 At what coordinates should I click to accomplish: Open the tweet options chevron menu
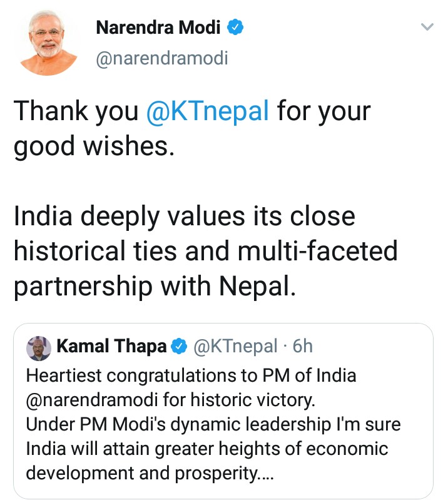coord(427,27)
